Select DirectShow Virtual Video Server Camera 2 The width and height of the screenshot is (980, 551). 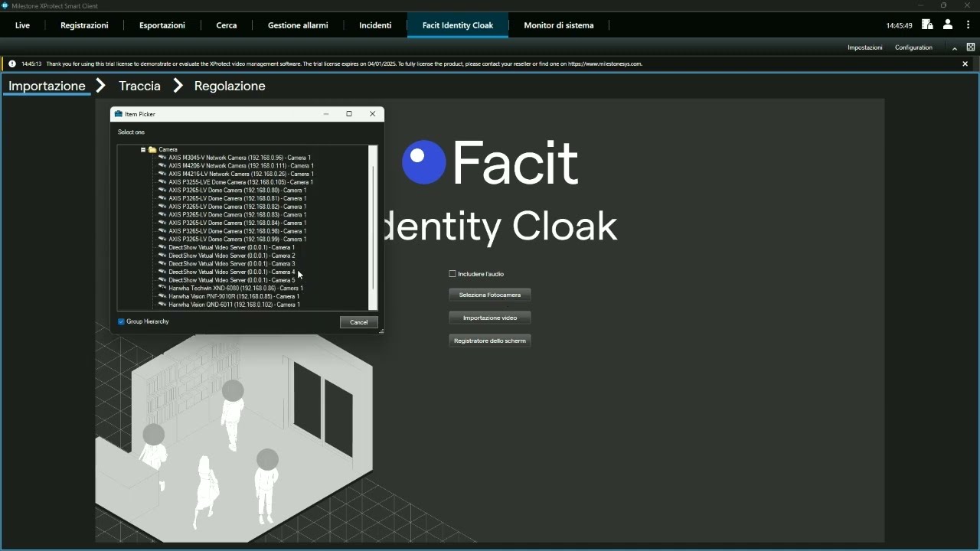[231, 256]
